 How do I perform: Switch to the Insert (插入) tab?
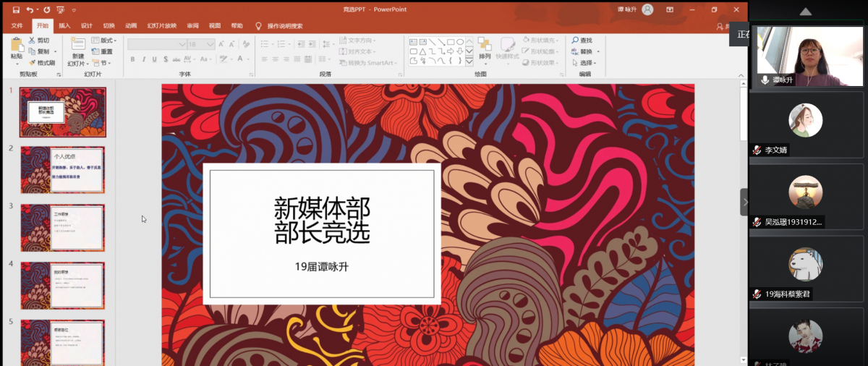tap(64, 25)
